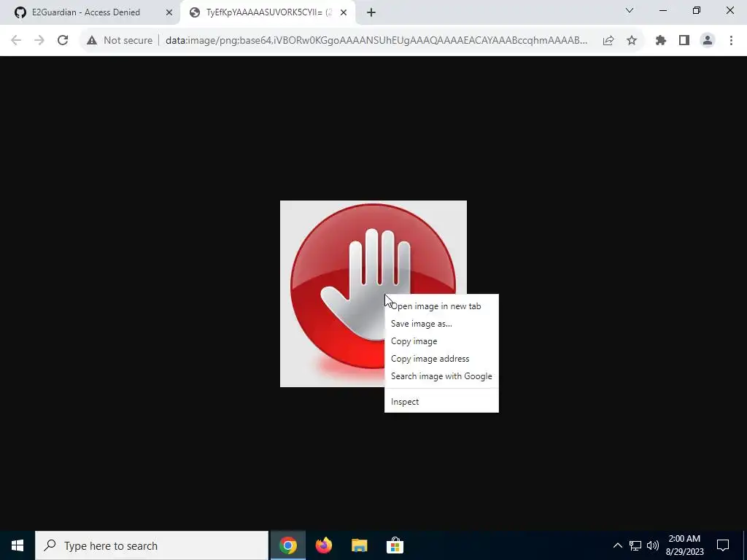Viewport: 747px width, 560px height.
Task: Open Chrome's three-dot menu
Action: (731, 41)
